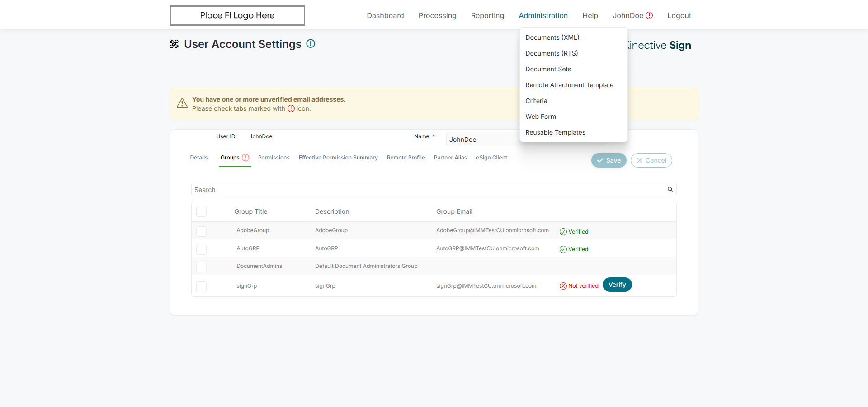Click the Not verified X icon for signGrp
Image resolution: width=868 pixels, height=407 pixels.
click(563, 286)
